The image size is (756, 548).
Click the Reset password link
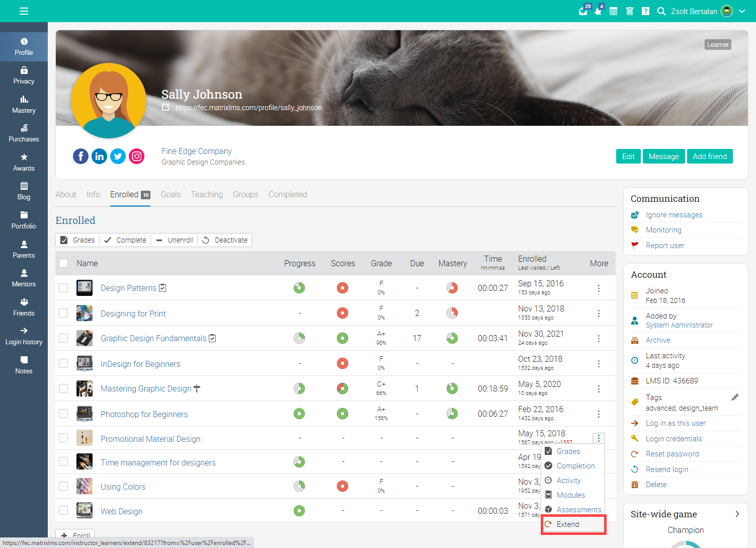[x=672, y=454]
